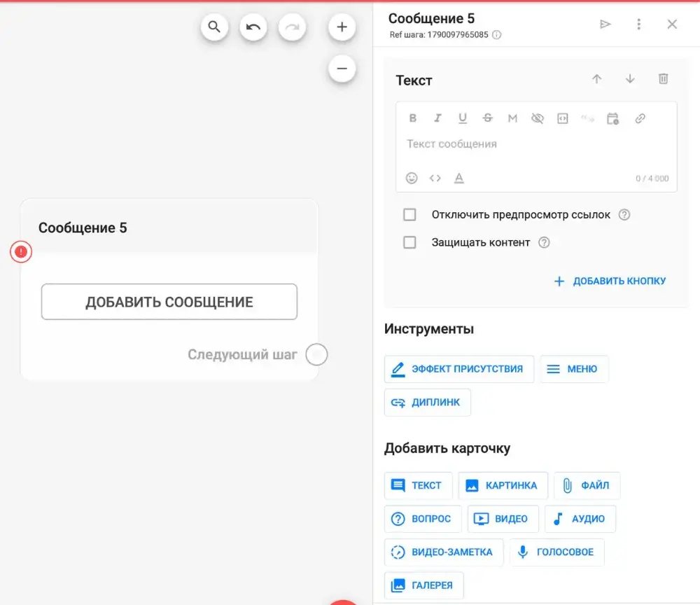
Task: Add ЭФФЕКТ ПРИСУТСТВИЯ tool
Action: click(x=459, y=369)
